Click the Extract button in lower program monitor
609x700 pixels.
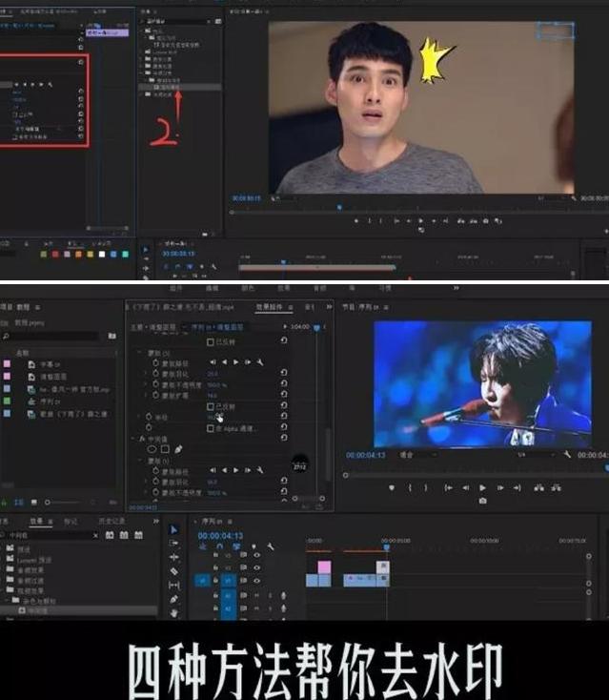pos(556,488)
